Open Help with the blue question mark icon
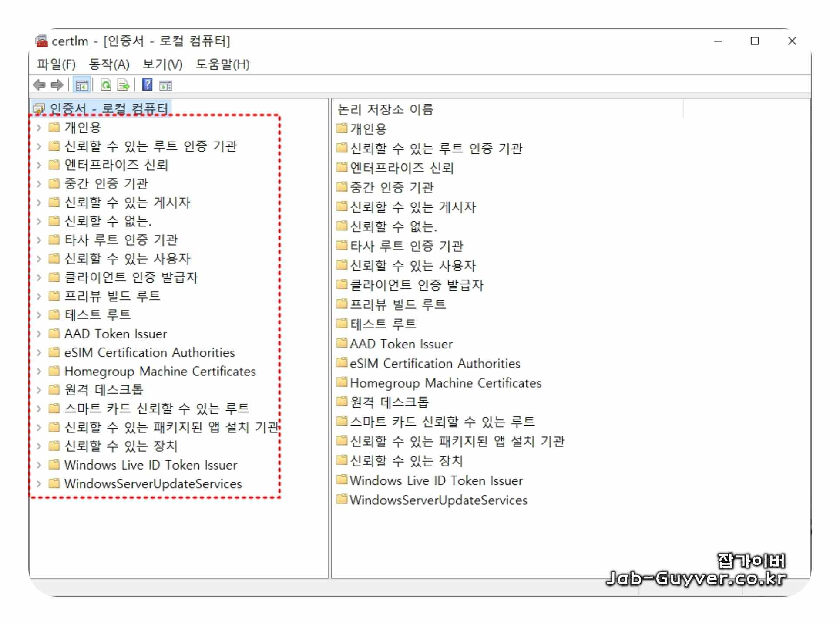Viewport: 840px width, 625px height. tap(148, 84)
